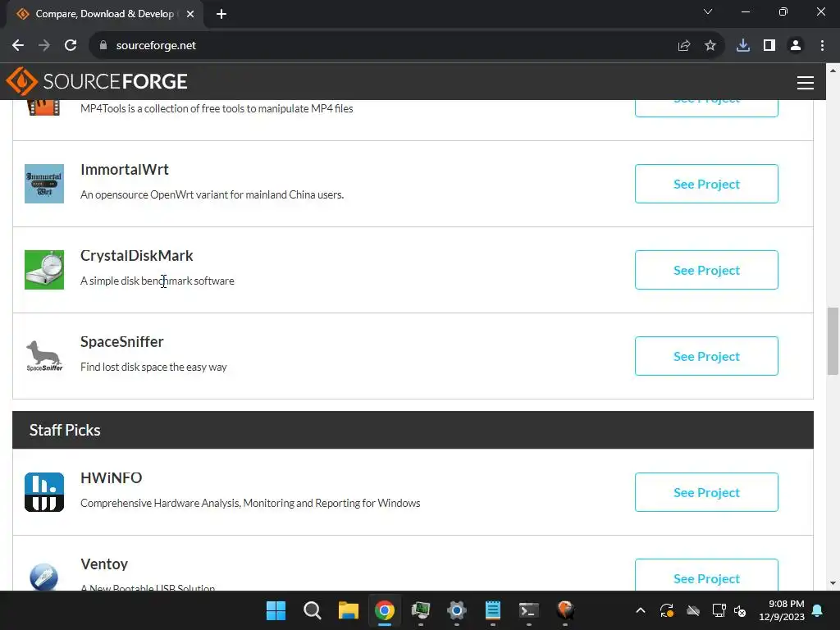Click the Ventoy project icon
Viewport: 840px width, 630px height.
point(44,577)
